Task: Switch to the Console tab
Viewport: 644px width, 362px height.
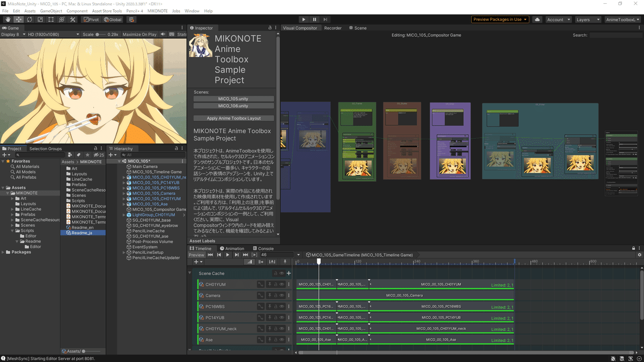Action: 263,248
